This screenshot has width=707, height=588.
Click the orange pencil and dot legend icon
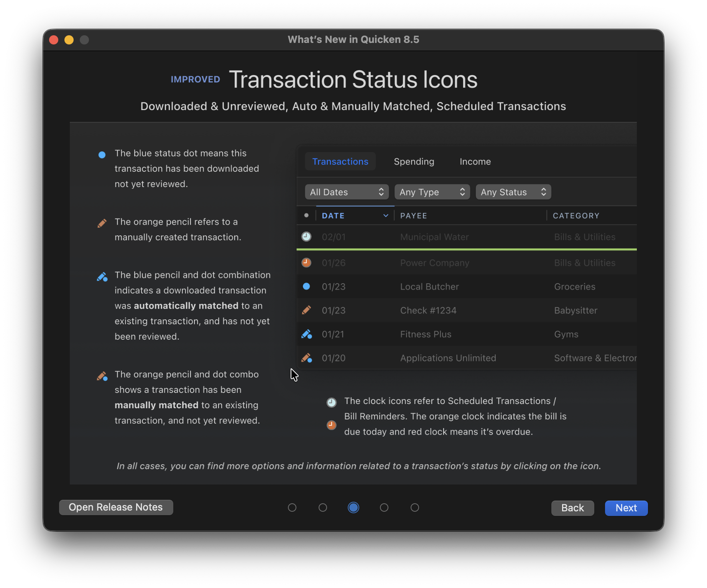pos(102,376)
